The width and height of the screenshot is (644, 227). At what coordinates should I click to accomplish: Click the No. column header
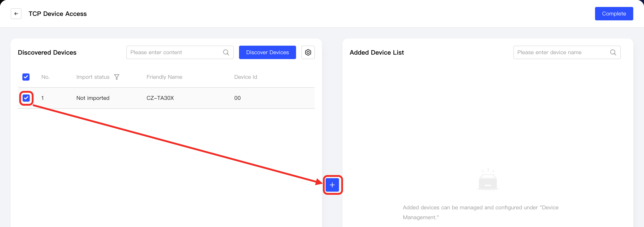(45, 77)
